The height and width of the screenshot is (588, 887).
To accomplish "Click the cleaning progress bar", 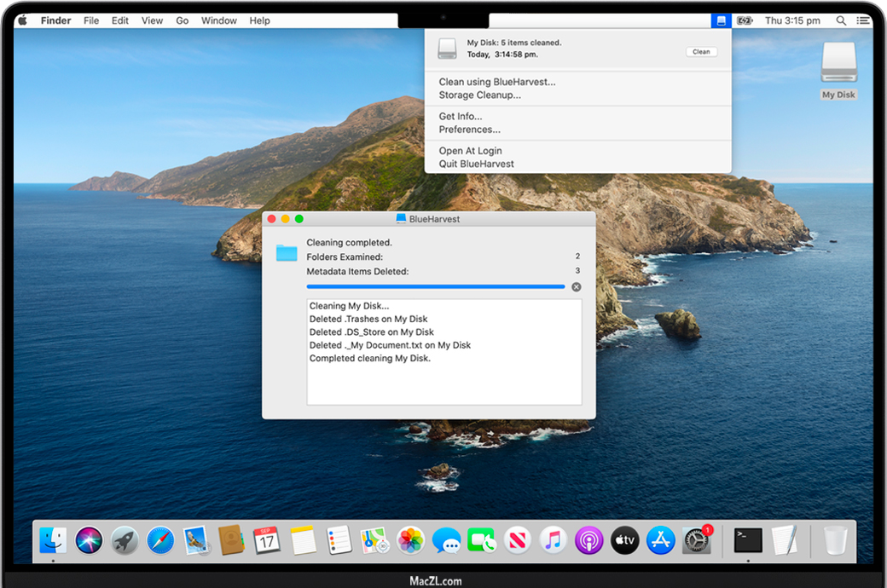I will coord(435,287).
